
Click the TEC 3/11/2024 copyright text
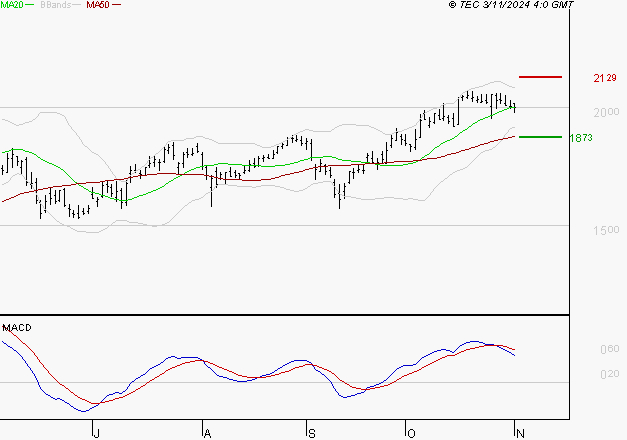(x=511, y=5)
